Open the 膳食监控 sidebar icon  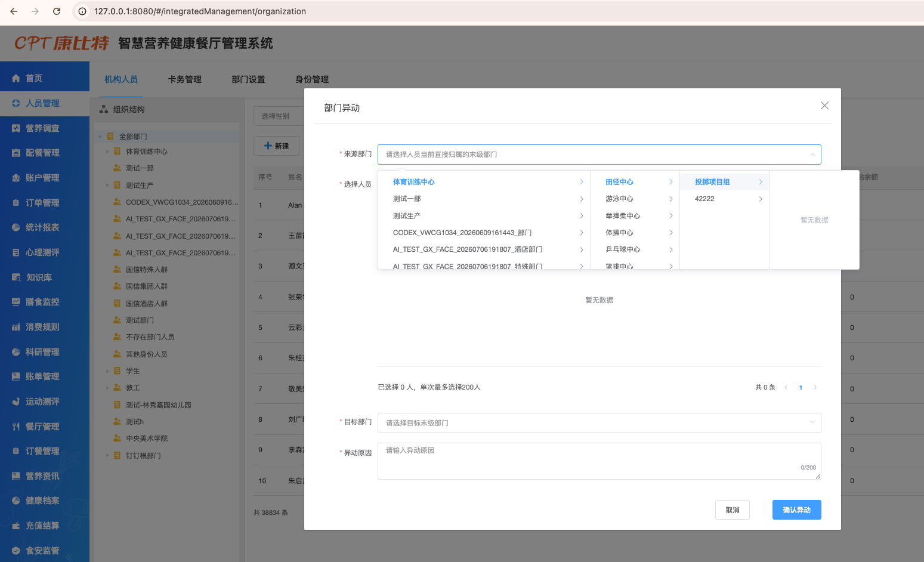click(16, 302)
